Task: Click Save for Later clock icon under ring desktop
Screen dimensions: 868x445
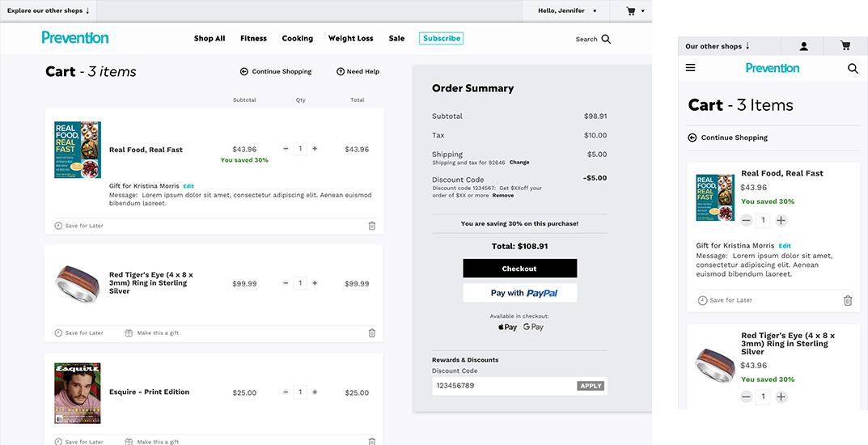Action: pyautogui.click(x=58, y=333)
